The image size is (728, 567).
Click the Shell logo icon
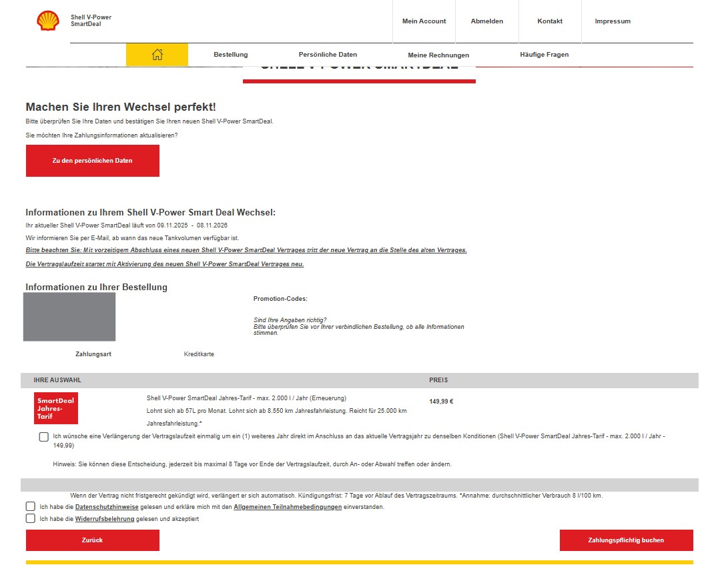tap(48, 21)
